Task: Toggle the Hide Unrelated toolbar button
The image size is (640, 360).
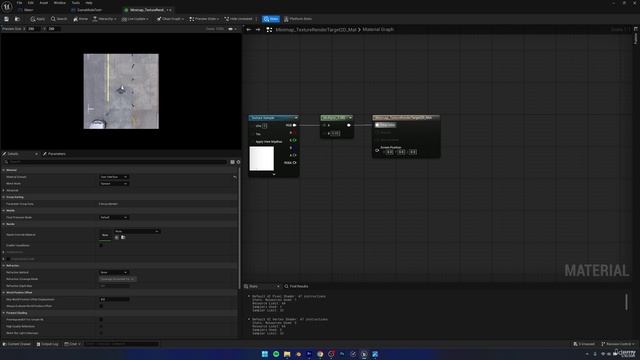Action: [239, 19]
